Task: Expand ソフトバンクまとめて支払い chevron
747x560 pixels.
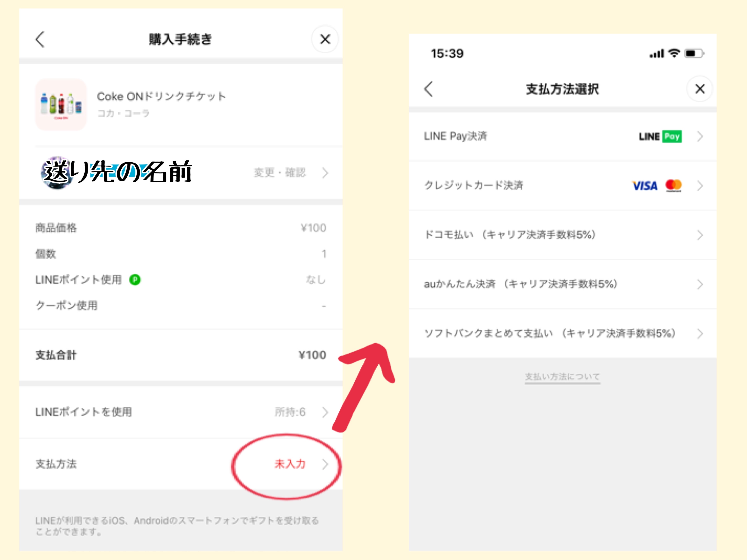Action: 700,334
